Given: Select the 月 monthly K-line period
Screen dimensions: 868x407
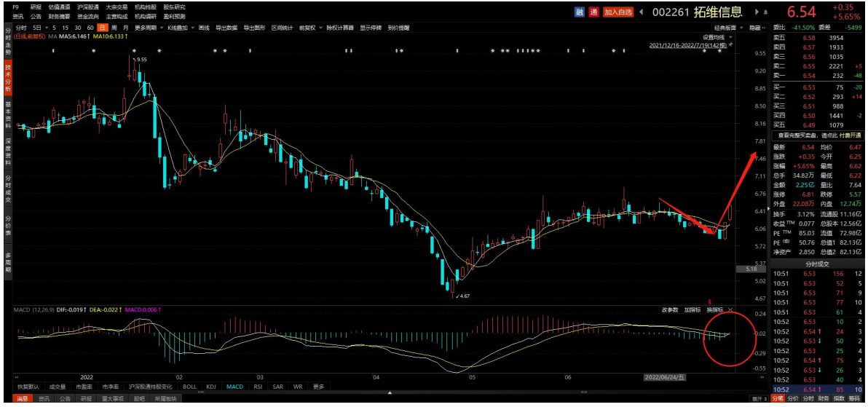Looking at the screenshot, I should click(x=126, y=28).
